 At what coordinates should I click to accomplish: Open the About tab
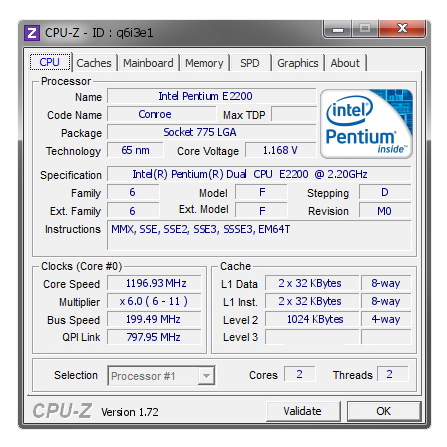click(345, 63)
